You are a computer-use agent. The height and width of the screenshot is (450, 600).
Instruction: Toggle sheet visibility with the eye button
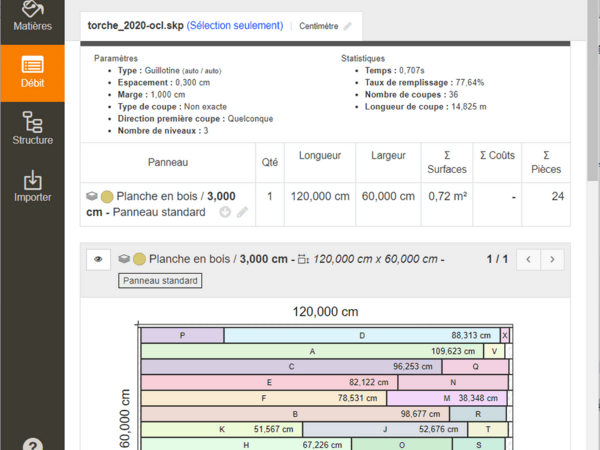[x=98, y=259]
